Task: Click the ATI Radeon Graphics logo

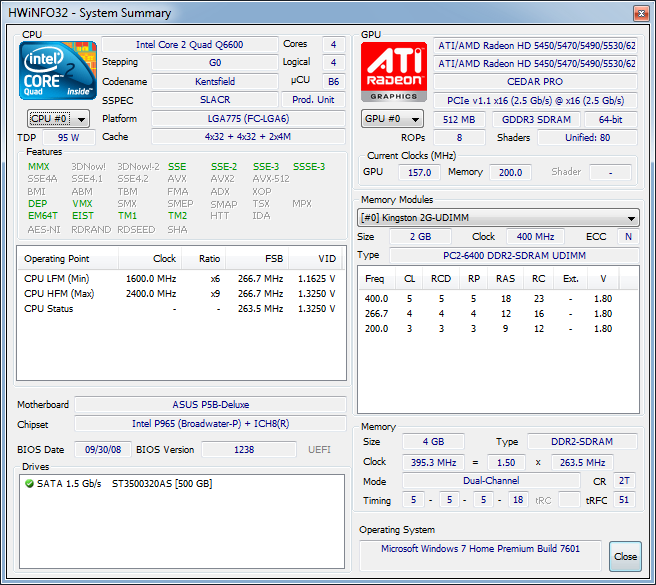Action: (x=394, y=71)
